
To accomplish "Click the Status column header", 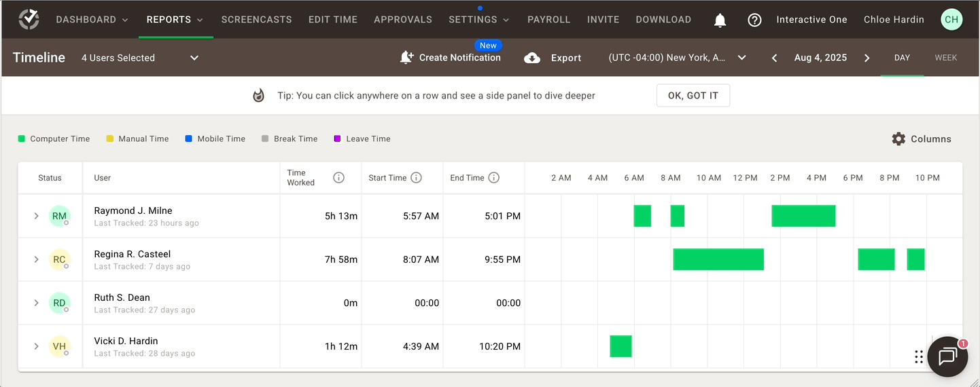I will tap(50, 178).
